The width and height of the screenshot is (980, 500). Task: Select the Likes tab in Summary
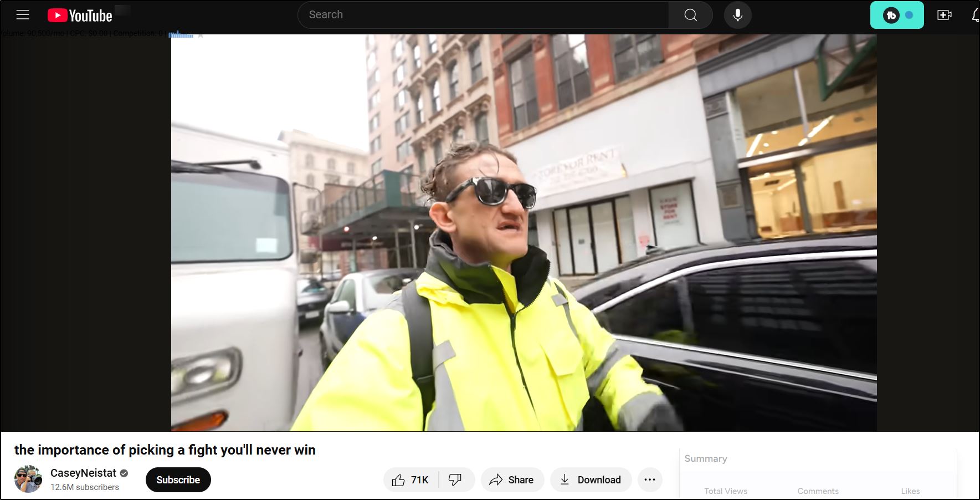tap(910, 491)
